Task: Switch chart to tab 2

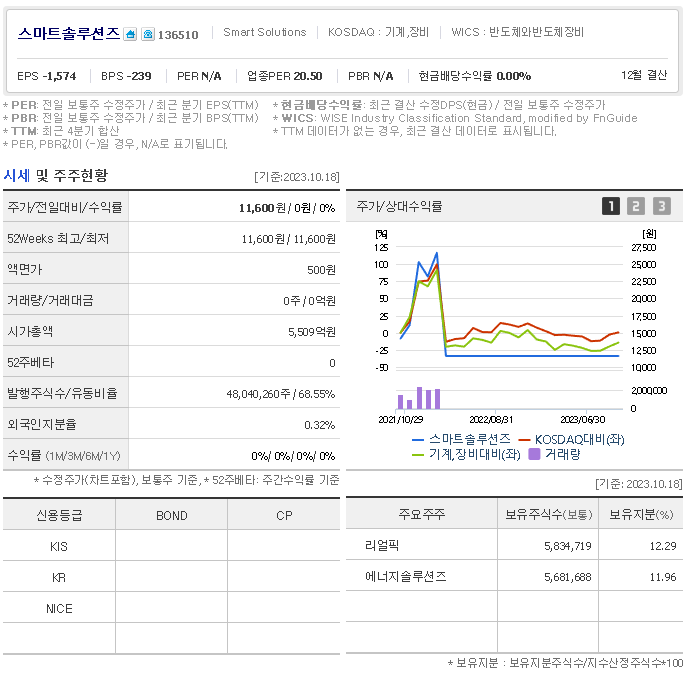Action: point(636,206)
